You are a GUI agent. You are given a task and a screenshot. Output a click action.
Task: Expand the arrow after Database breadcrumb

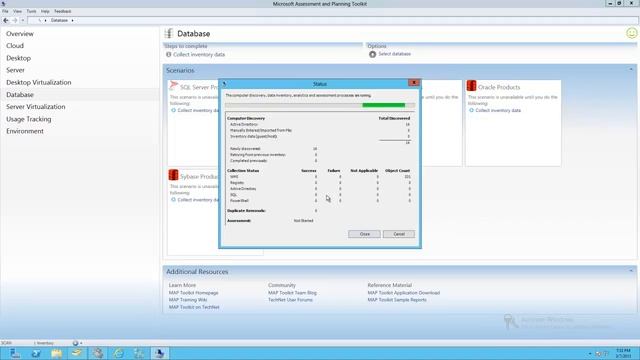(x=73, y=20)
